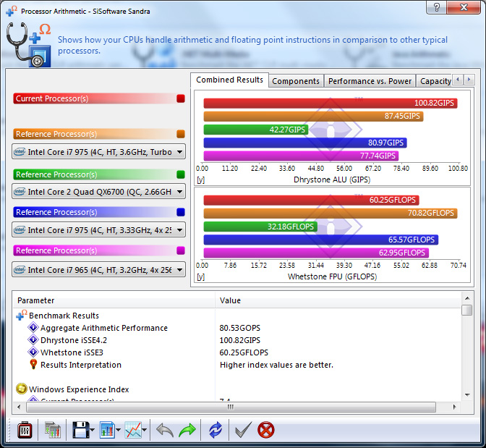Click the help question mark button

click(436, 7)
